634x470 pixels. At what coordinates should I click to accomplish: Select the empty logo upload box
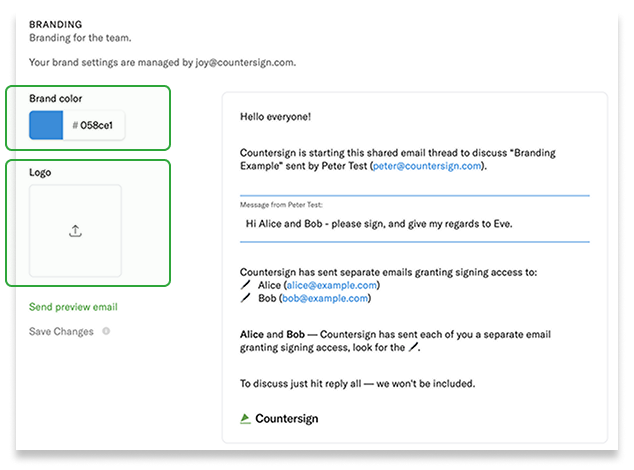(x=75, y=231)
